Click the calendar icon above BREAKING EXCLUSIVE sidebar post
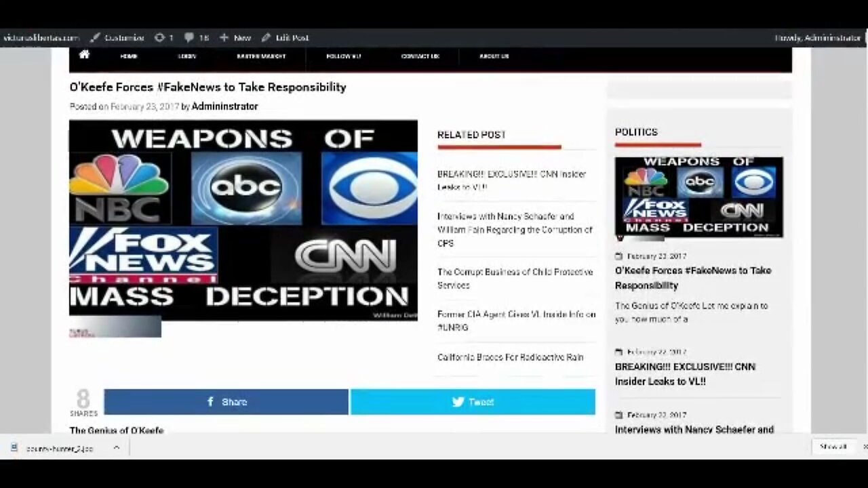The height and width of the screenshot is (488, 868). pos(618,352)
